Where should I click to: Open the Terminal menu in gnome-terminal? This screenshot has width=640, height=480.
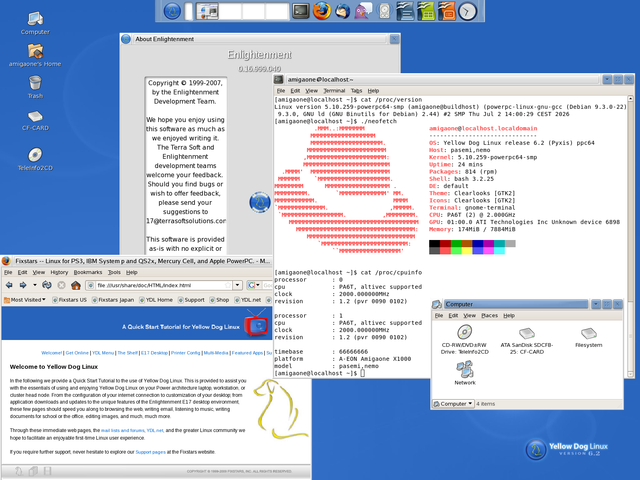coord(334,91)
